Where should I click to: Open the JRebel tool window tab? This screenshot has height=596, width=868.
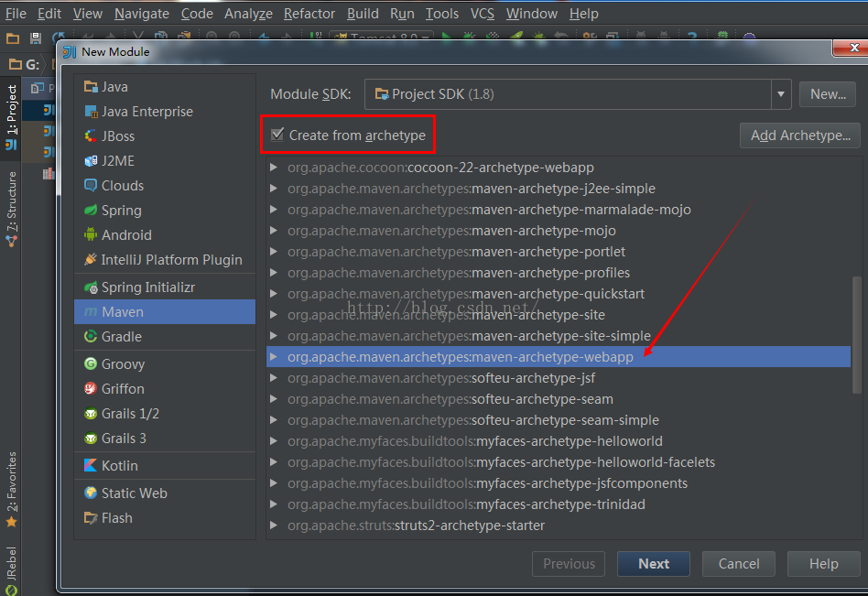11,570
